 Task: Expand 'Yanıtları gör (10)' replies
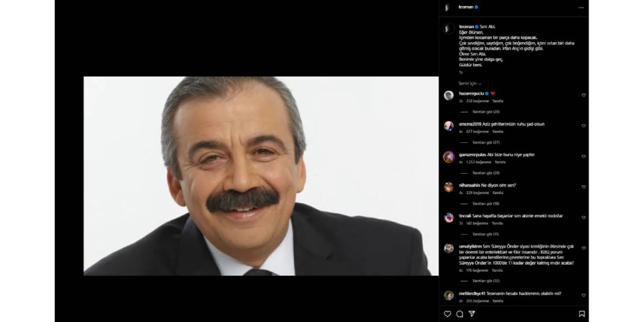(x=486, y=204)
